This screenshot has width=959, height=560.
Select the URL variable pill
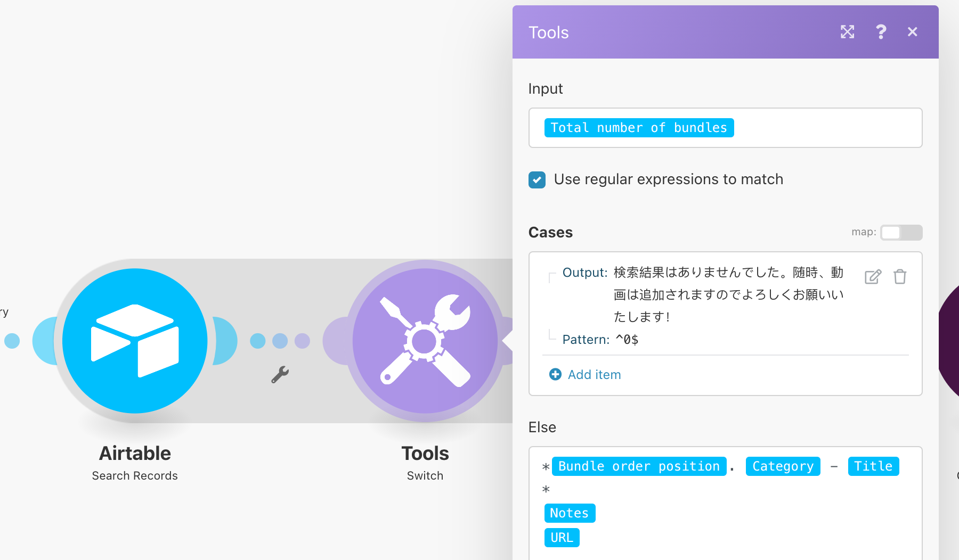562,538
